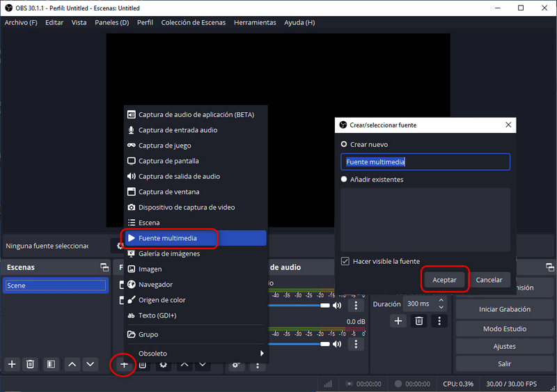This screenshot has height=392, width=557.
Task: Click first audio channel volume slider handle
Action: point(325,305)
